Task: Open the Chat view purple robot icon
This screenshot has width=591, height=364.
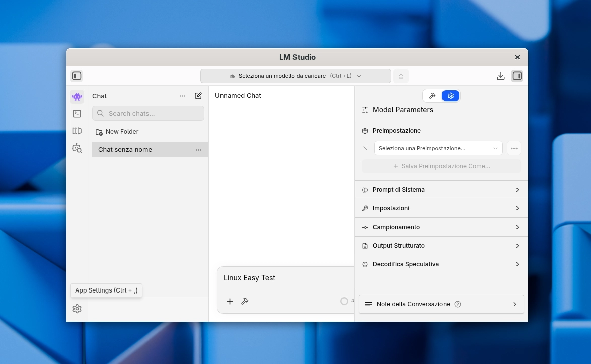Action: pos(77,96)
